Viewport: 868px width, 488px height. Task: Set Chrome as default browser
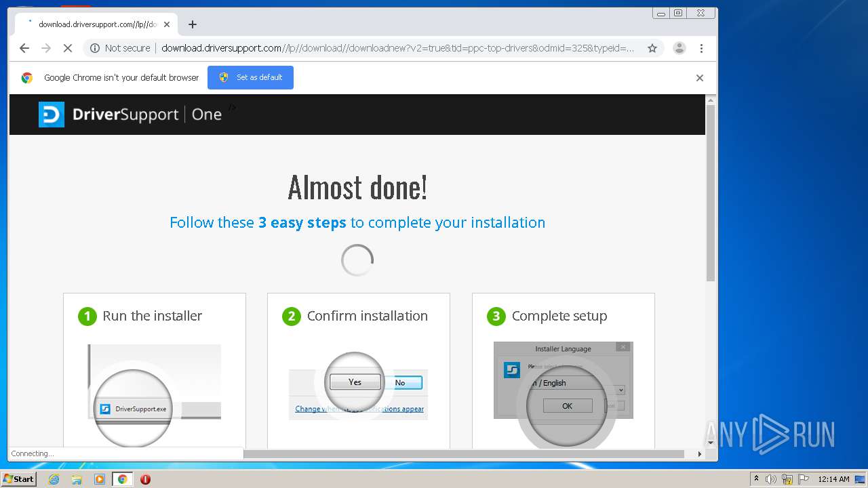250,77
